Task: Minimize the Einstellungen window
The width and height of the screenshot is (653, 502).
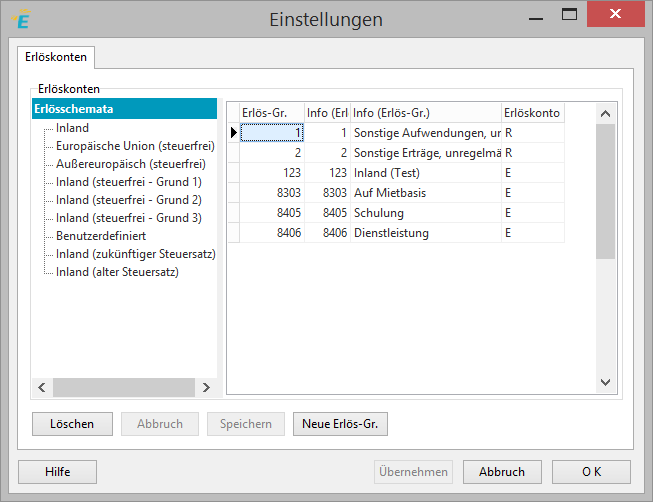Action: [x=536, y=17]
